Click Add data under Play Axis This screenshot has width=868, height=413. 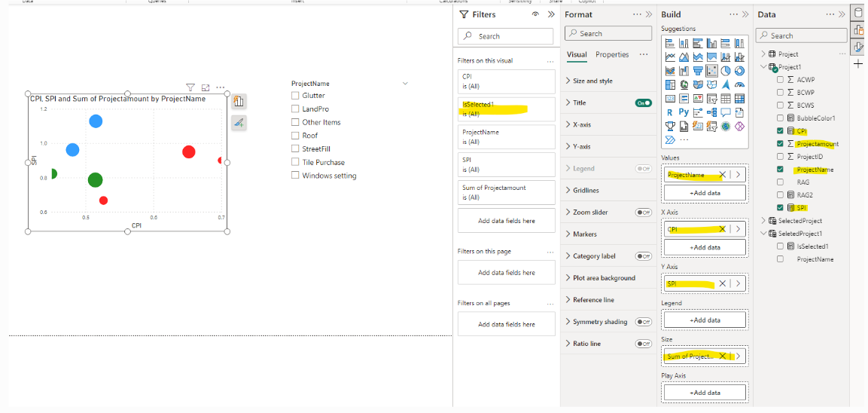705,393
